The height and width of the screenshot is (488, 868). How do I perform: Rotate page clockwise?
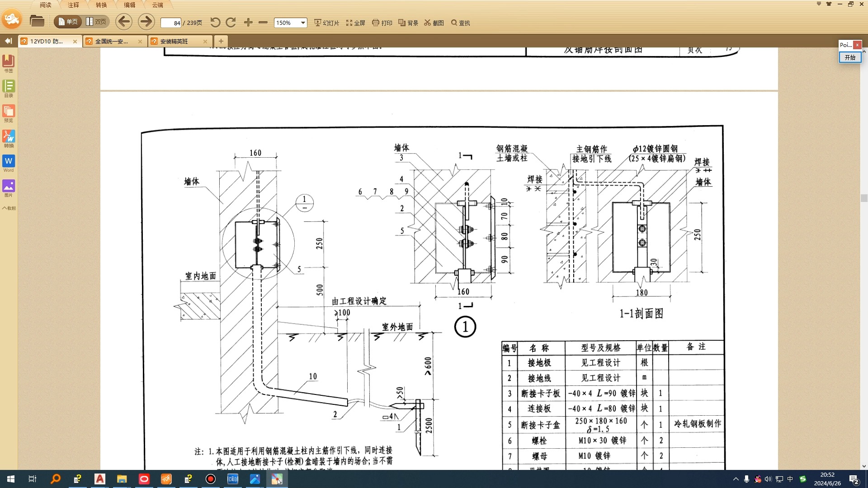(231, 23)
